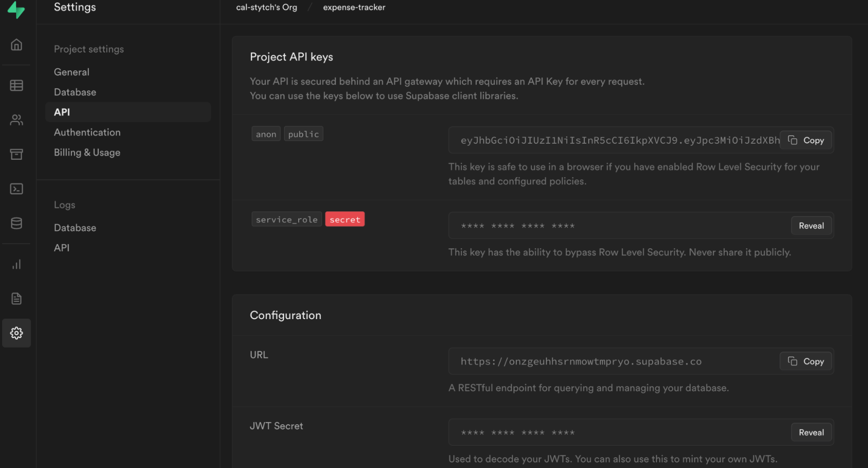868x468 pixels.
Task: Click the Supabase logo icon
Action: pos(17,9)
